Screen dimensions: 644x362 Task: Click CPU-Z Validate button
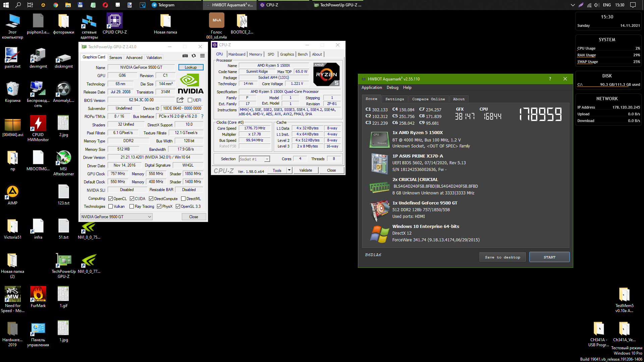pyautogui.click(x=306, y=170)
